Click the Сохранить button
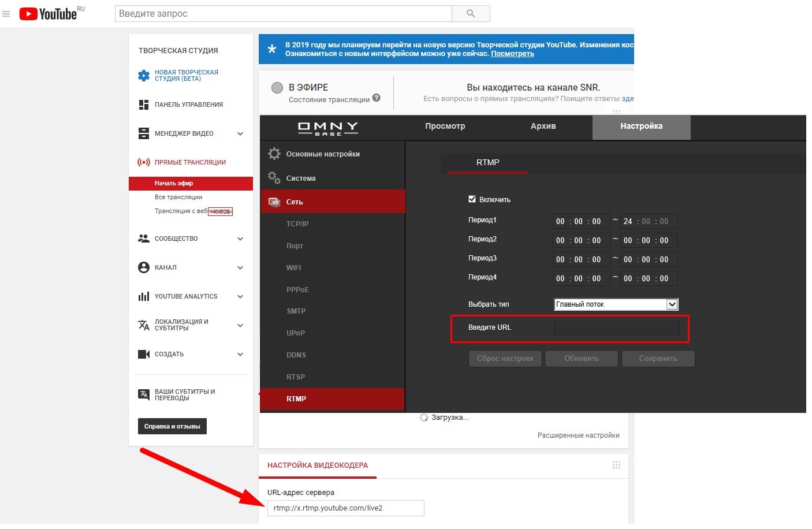Image resolution: width=812 pixels, height=529 pixels. [658, 359]
